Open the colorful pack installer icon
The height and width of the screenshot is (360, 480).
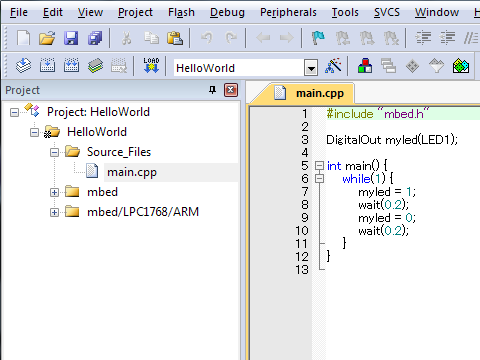pyautogui.click(x=461, y=66)
